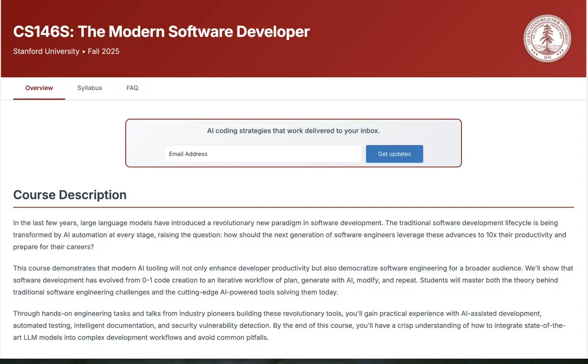Viewport: 588px width, 364px height.
Task: Open the Syllabus tab
Action: (90, 88)
